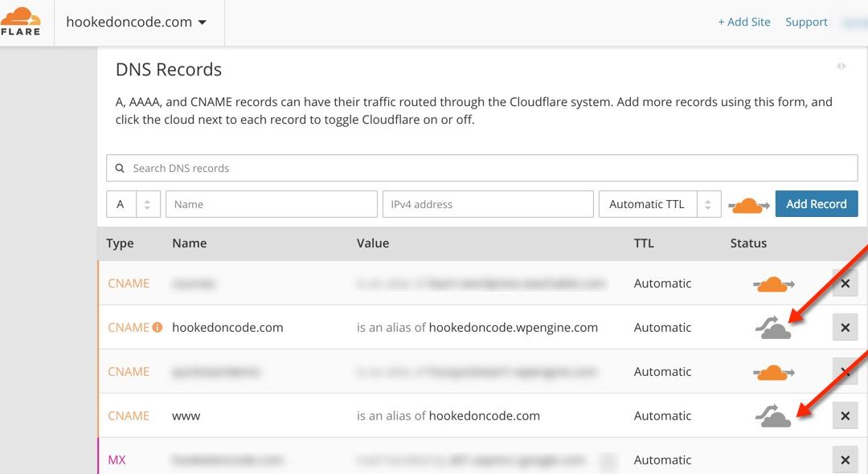
Task: Toggle the orange cloud on the third CNAME row
Action: tap(773, 373)
